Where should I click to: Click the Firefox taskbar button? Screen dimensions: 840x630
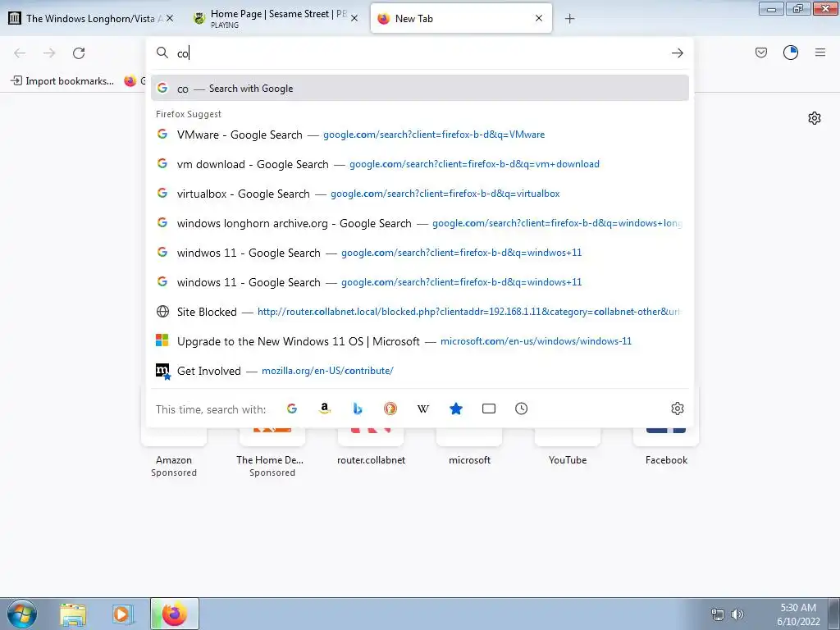click(175, 614)
